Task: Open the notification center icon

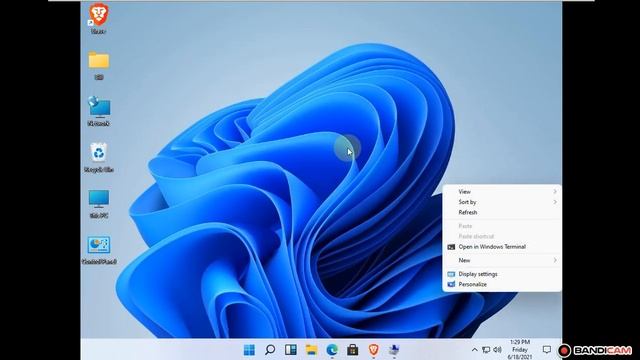Action: 547,350
